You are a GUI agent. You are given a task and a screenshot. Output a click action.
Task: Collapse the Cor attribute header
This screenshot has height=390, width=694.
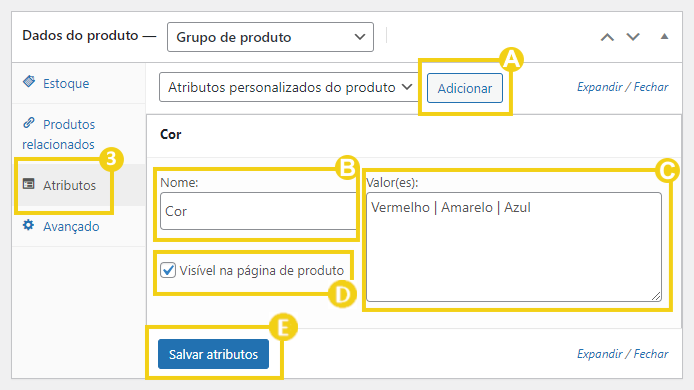[414, 135]
